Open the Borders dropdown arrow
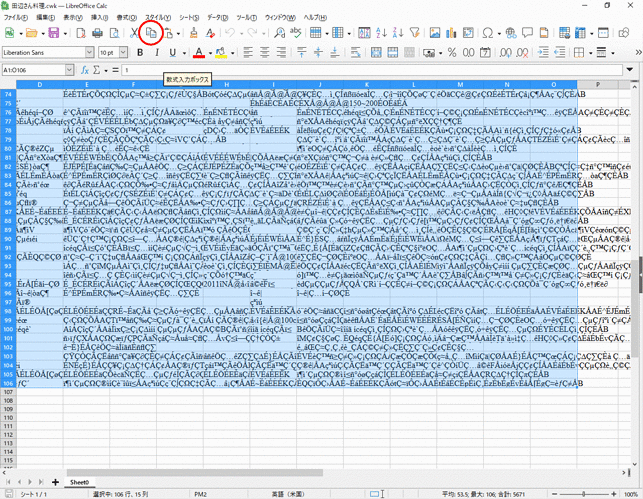The height and width of the screenshot is (499, 643). tap(591, 53)
